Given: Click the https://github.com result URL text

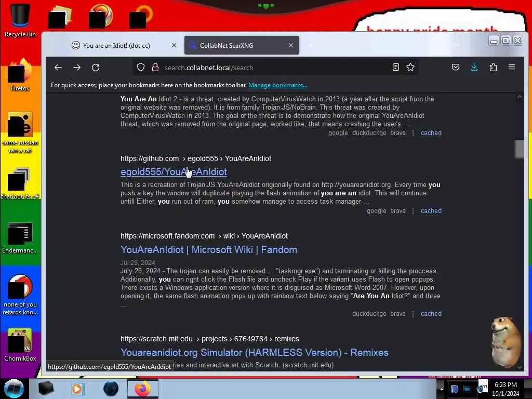Looking at the screenshot, I should (150, 159).
